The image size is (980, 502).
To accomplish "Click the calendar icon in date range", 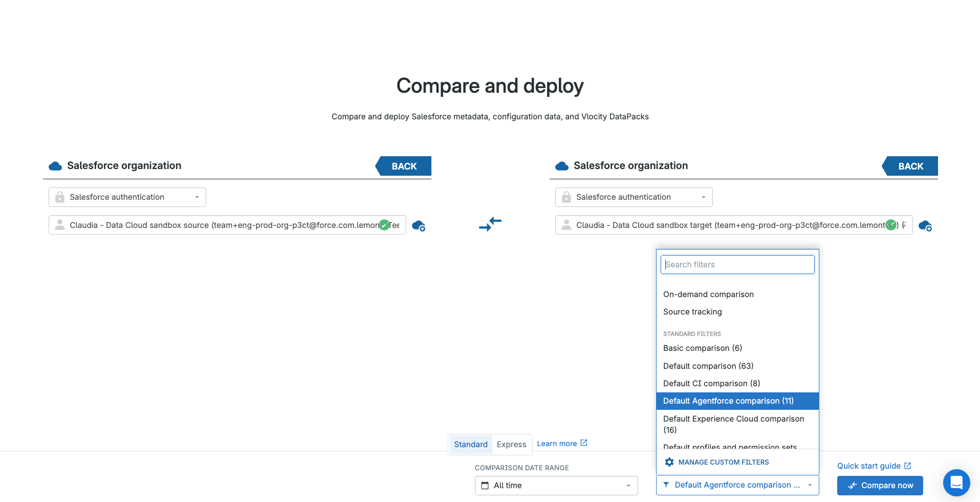I will point(485,486).
